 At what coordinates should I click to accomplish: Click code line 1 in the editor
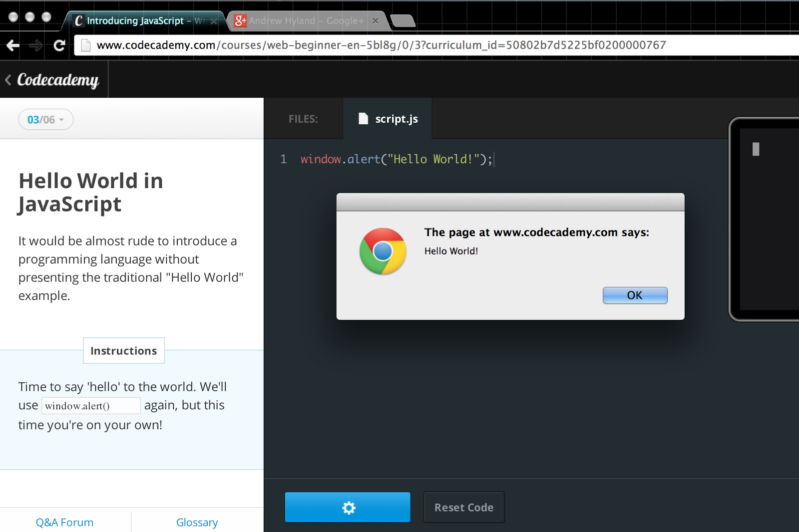tap(397, 159)
